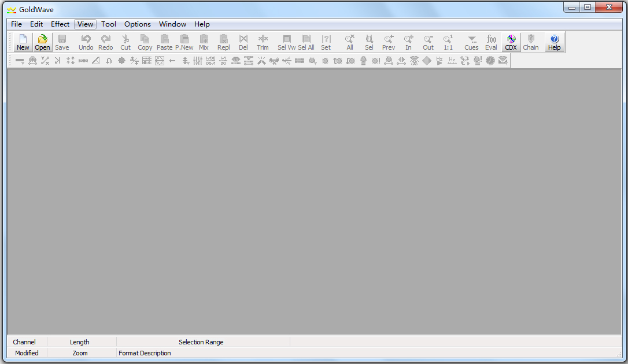Select all audio with Sel All
Viewport: 628px width, 364px height.
pos(306,42)
